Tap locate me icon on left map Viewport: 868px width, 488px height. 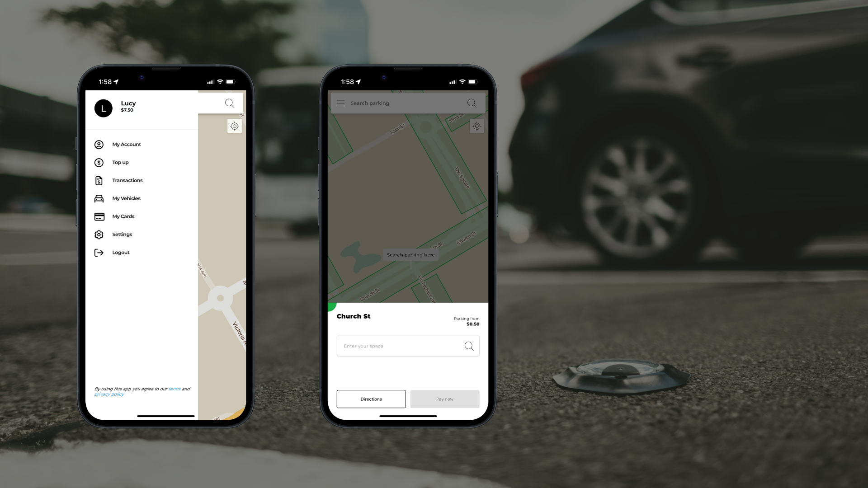coord(234,126)
